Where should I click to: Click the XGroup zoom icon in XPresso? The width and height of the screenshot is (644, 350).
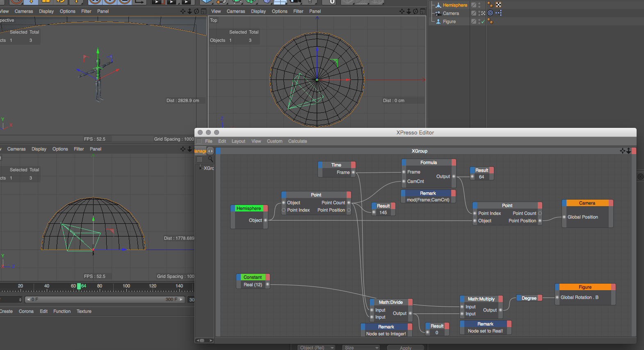coord(629,151)
